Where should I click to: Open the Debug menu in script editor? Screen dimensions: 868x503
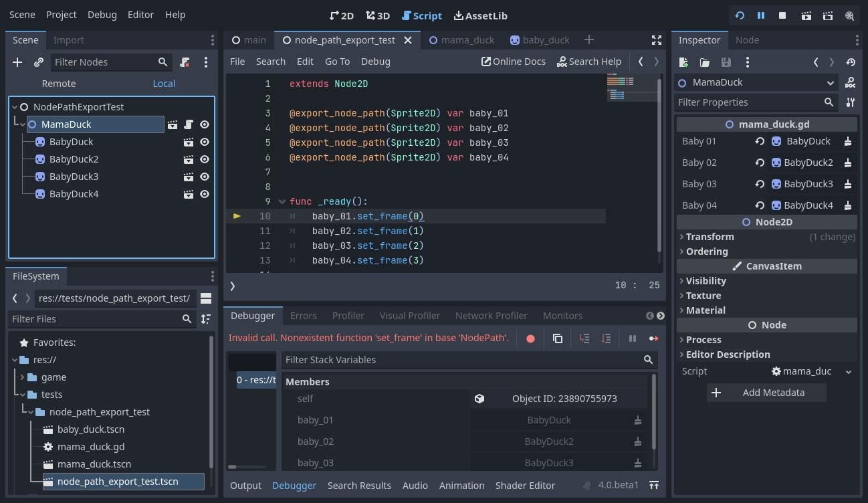[x=376, y=62]
